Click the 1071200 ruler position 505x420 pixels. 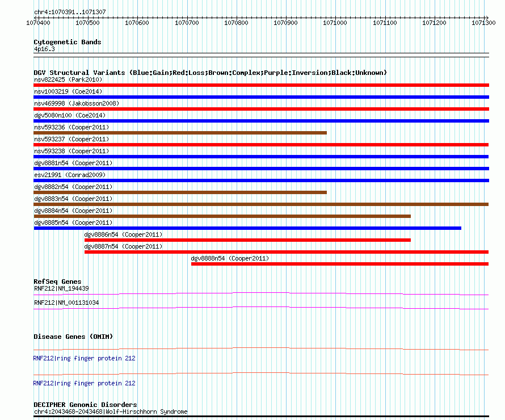coord(434,23)
